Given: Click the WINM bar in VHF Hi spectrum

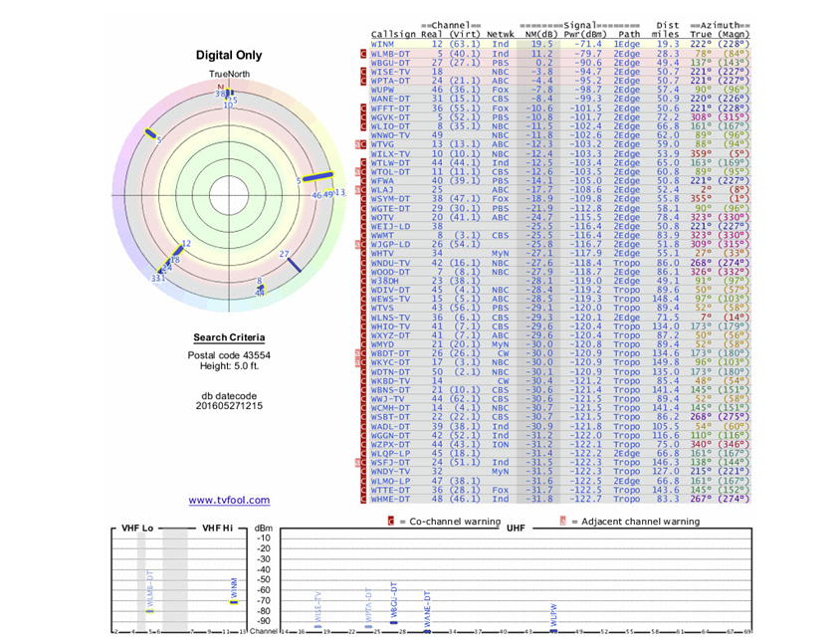Looking at the screenshot, I should click(234, 602).
